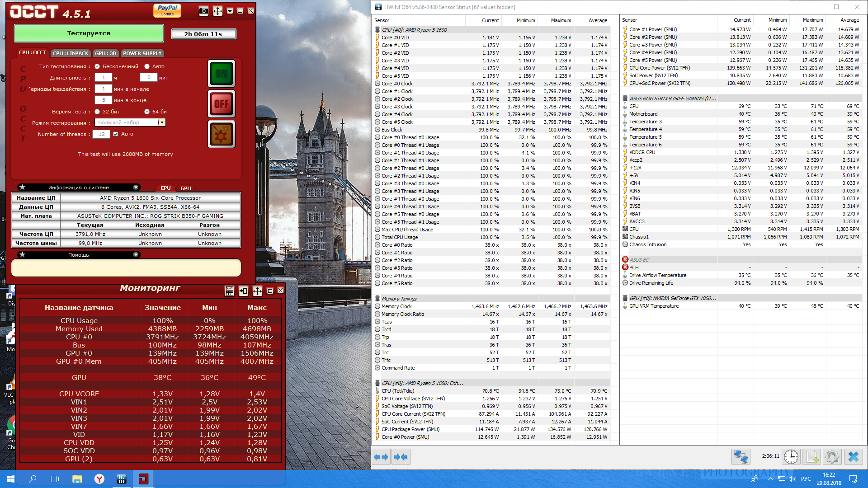
Task: Uncheck the Авто threads checkbox
Action: pos(116,134)
